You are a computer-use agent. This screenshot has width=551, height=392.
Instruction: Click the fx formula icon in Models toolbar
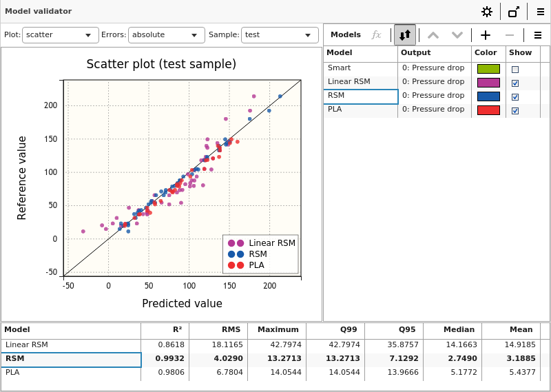[376, 35]
